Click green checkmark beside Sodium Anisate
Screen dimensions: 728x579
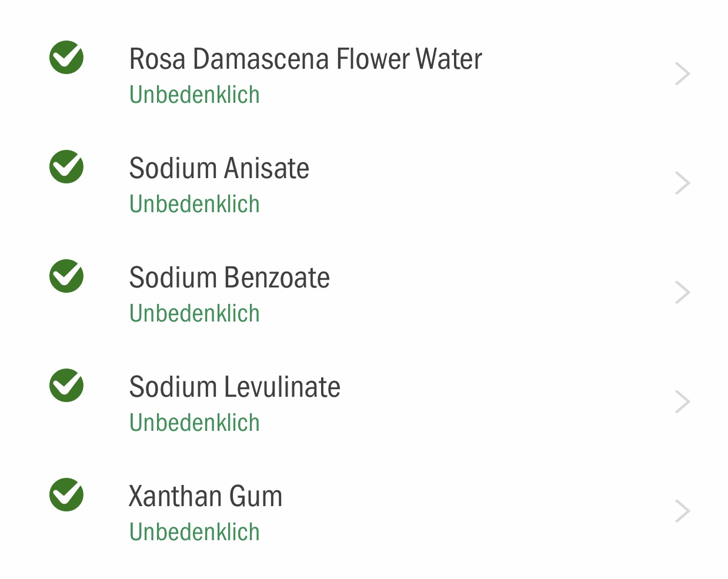coord(66,167)
